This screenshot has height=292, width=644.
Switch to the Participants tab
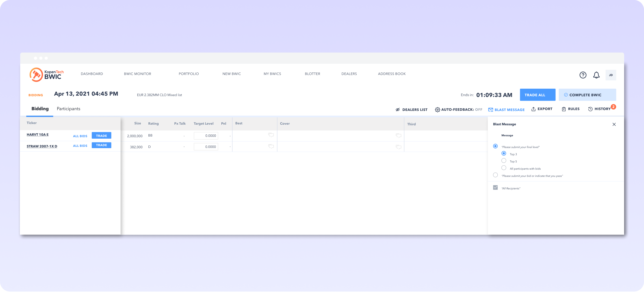(x=68, y=109)
